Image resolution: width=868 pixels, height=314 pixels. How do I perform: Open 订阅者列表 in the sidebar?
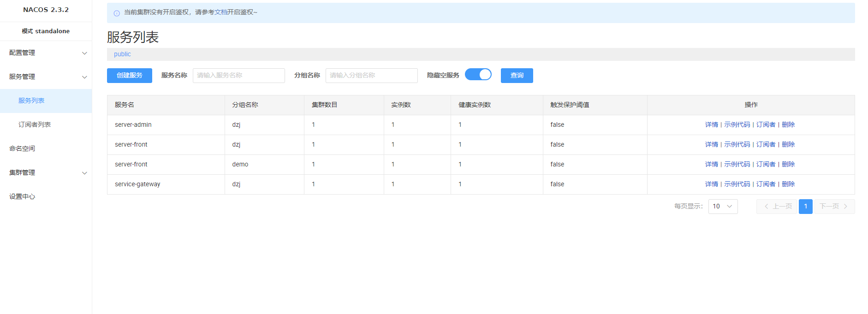(x=35, y=125)
